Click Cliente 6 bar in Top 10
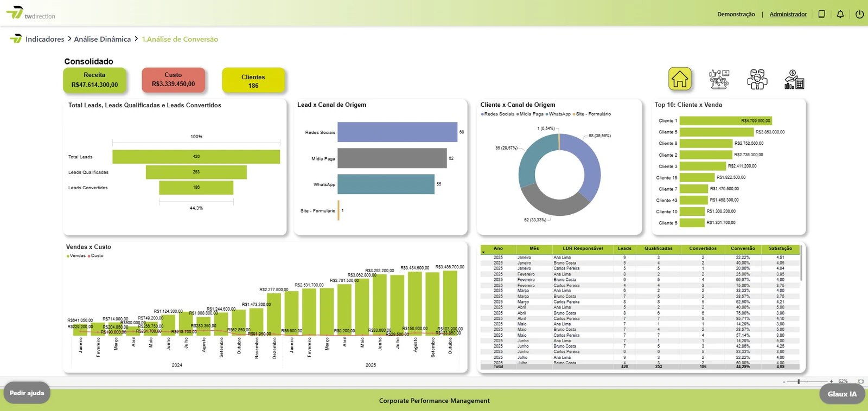This screenshot has height=411, width=868. click(692, 223)
